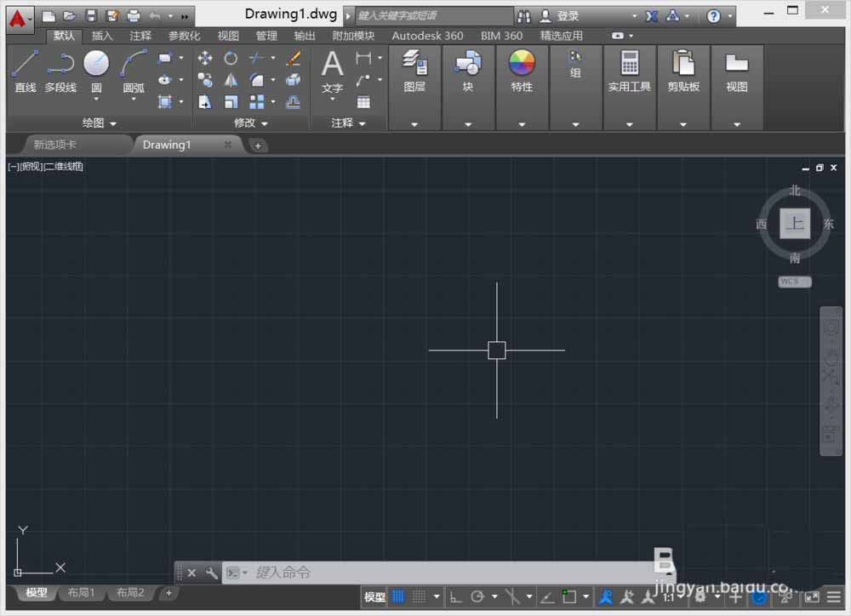The image size is (851, 616).
Task: Activate the Array tool
Action: point(257,101)
